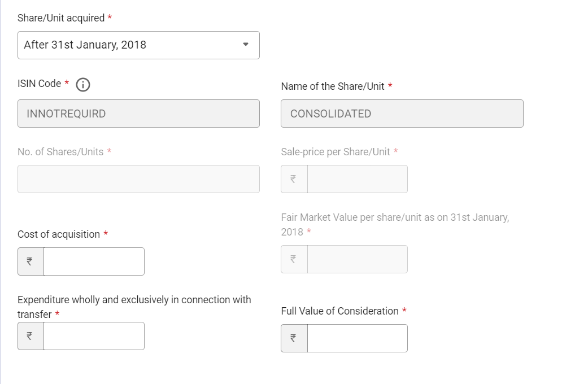Click the ISIN Code info icon

click(83, 85)
